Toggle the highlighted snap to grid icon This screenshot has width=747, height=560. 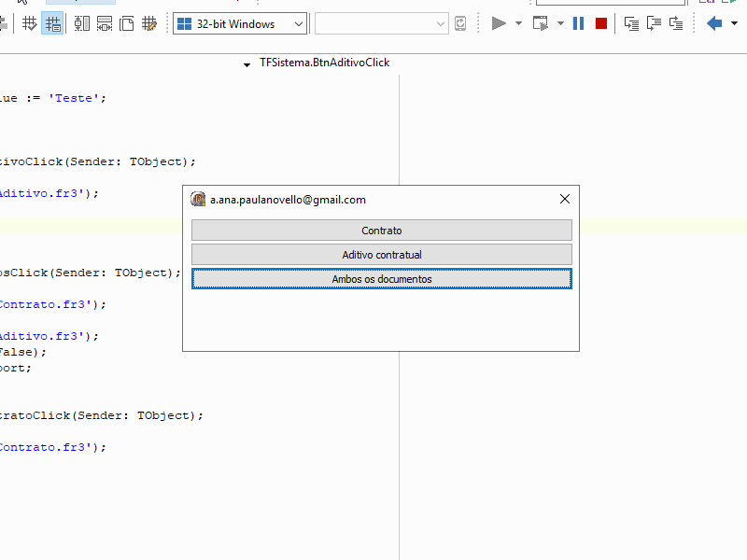52,23
